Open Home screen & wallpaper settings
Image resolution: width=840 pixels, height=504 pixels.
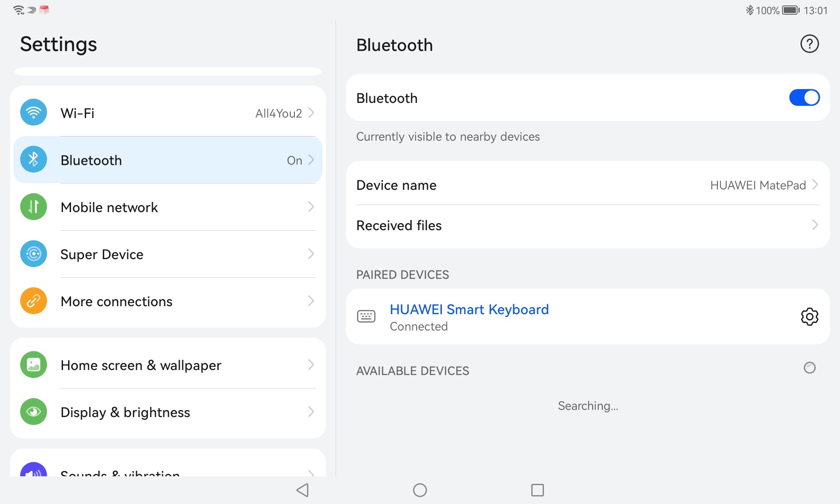click(168, 365)
